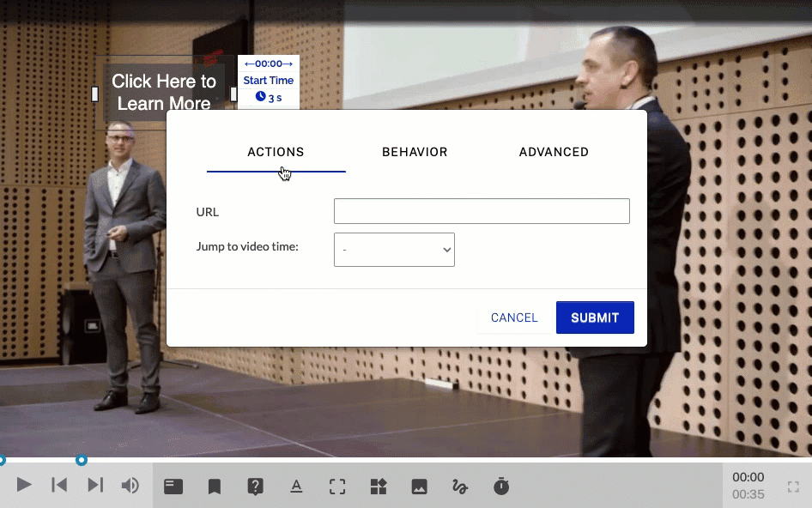
Task: Insert an image using the picture icon
Action: pyautogui.click(x=419, y=487)
